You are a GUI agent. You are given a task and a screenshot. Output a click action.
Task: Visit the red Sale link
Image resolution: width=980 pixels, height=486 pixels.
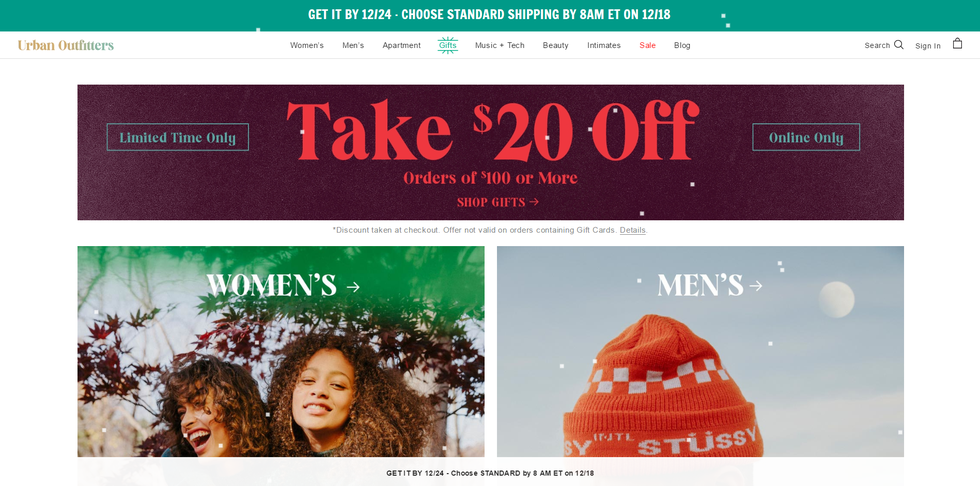(648, 46)
